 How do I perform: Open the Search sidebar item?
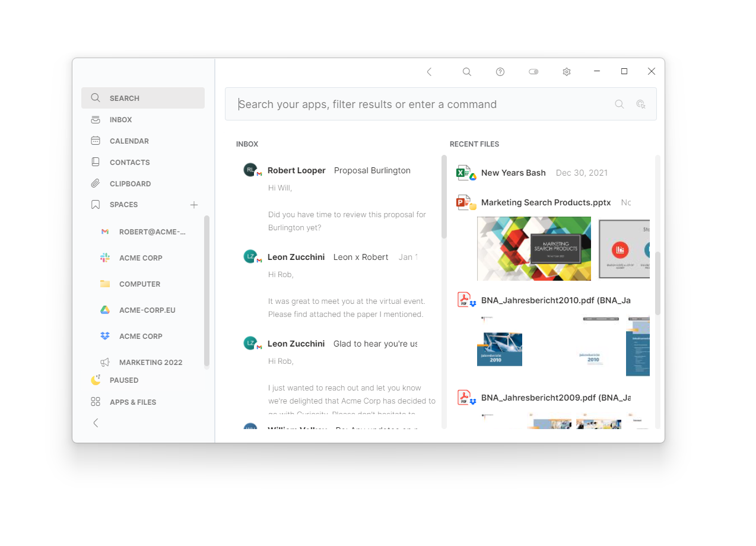point(143,98)
